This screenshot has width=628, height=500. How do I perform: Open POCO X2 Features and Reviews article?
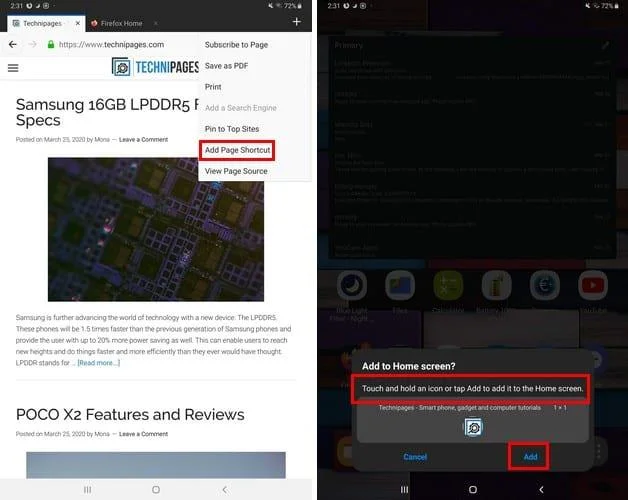point(130,415)
